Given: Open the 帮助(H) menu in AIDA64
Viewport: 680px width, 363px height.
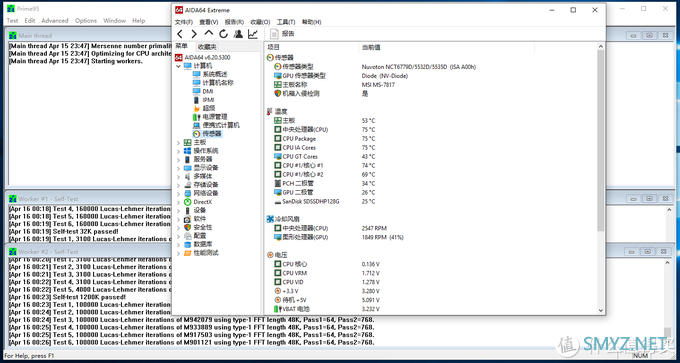Looking at the screenshot, I should pos(311,22).
